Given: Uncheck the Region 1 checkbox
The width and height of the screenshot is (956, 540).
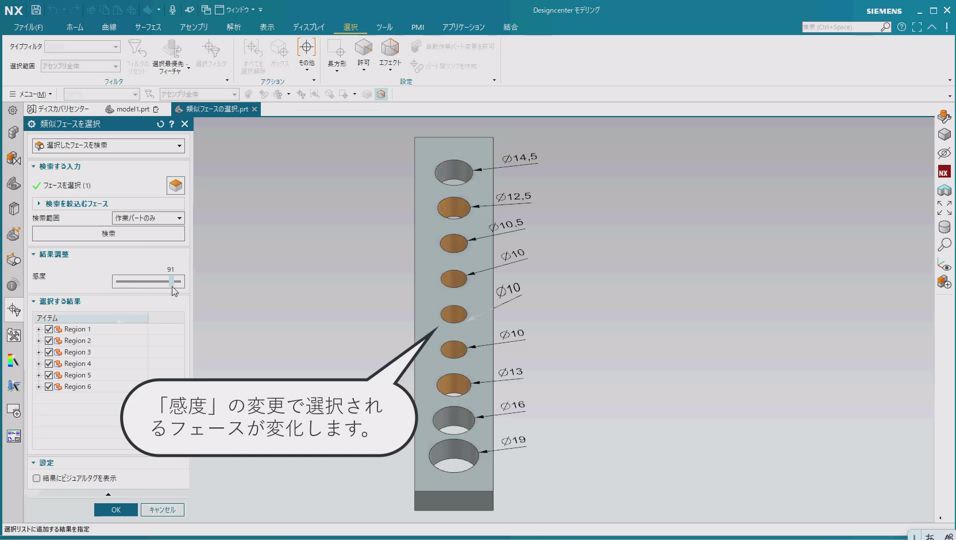Looking at the screenshot, I should pos(49,329).
